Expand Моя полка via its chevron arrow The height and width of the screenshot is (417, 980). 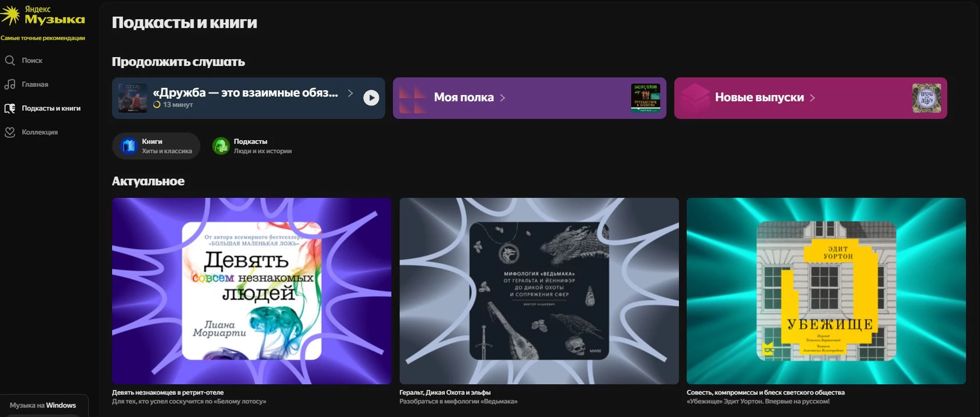tap(502, 98)
